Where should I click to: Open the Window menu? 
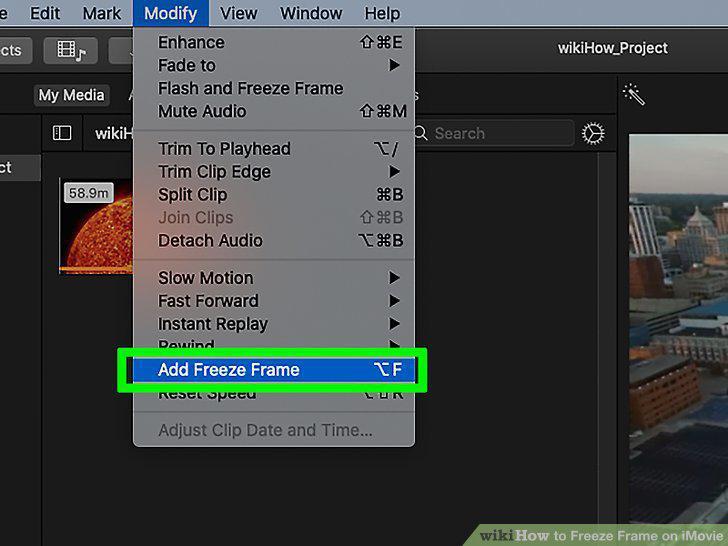[x=311, y=13]
